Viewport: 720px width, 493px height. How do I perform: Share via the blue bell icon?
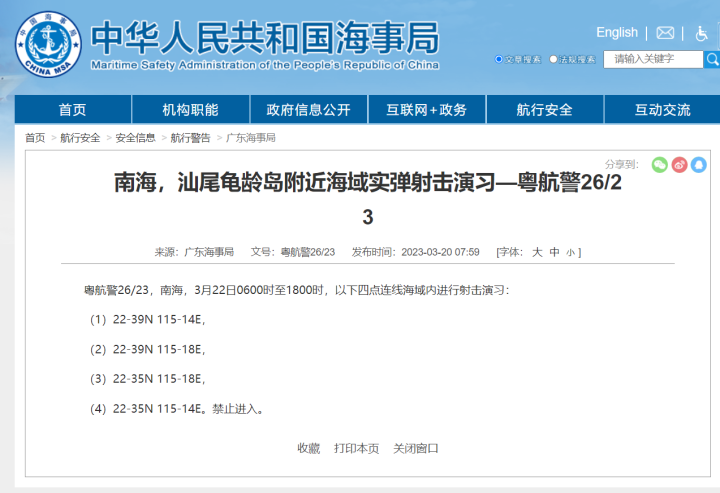click(699, 165)
